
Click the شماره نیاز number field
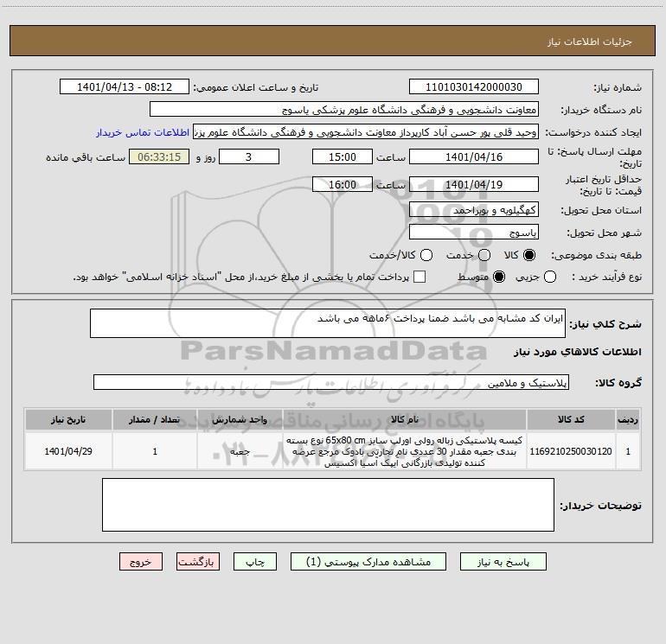pos(474,87)
